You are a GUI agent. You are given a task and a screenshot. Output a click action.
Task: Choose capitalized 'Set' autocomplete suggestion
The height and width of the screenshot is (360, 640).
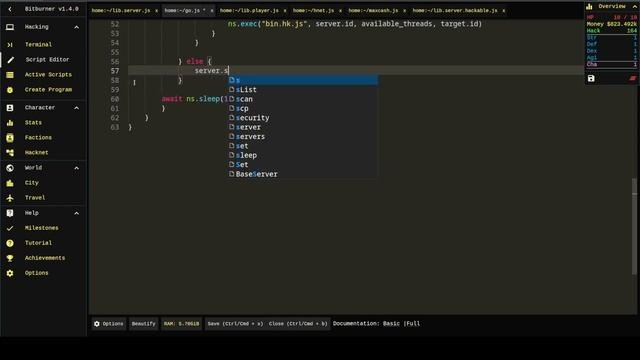(303, 165)
